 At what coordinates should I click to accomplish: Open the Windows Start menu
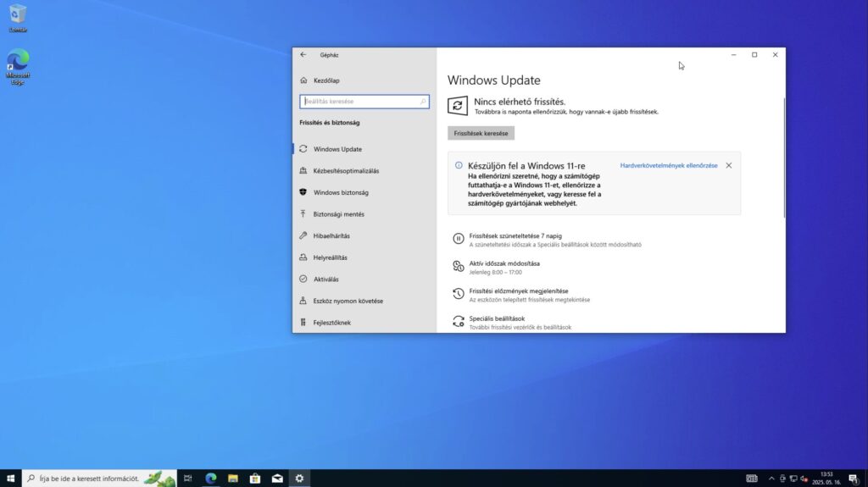click(x=10, y=479)
